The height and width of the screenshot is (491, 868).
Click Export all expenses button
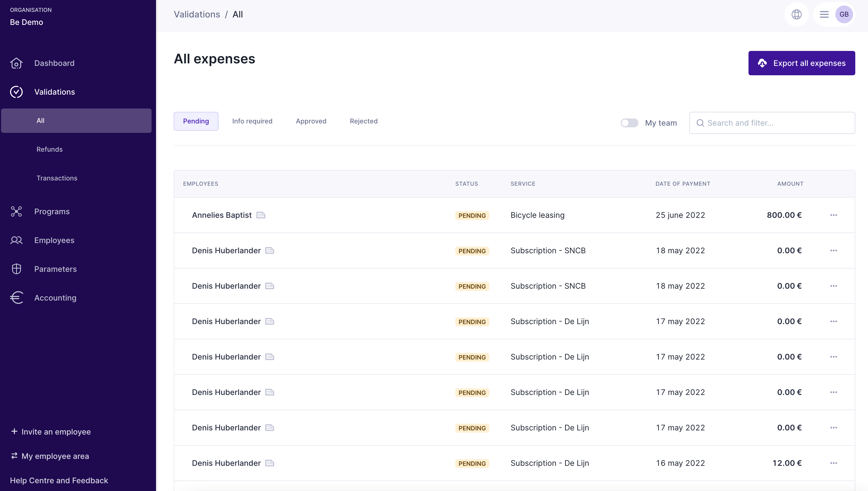pyautogui.click(x=801, y=63)
